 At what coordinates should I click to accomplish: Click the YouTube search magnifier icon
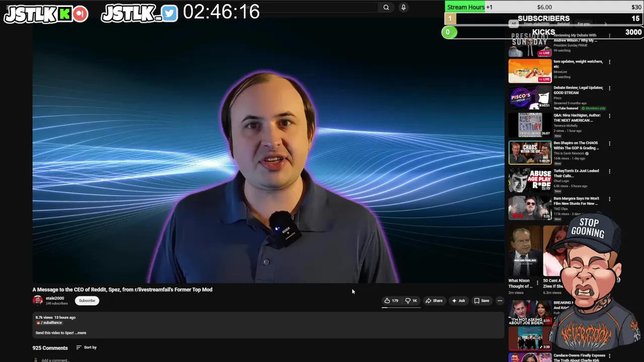pyautogui.click(x=386, y=7)
